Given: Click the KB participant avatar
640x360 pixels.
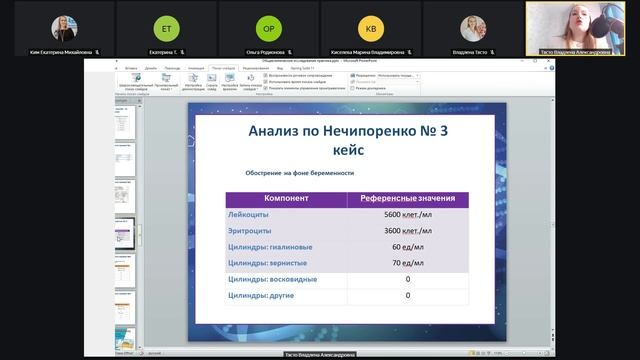Looking at the screenshot, I should pyautogui.click(x=371, y=29).
